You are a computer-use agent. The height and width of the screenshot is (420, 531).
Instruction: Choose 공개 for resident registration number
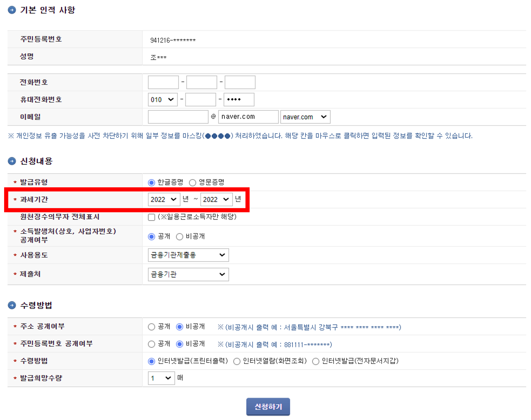point(151,344)
